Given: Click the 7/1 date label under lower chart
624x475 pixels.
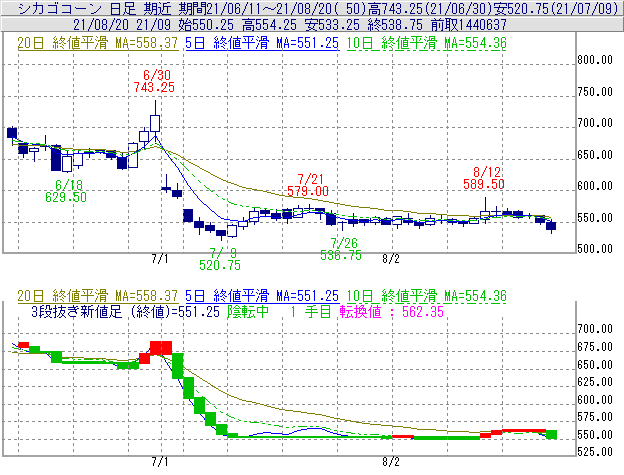Looking at the screenshot, I should click(160, 462).
